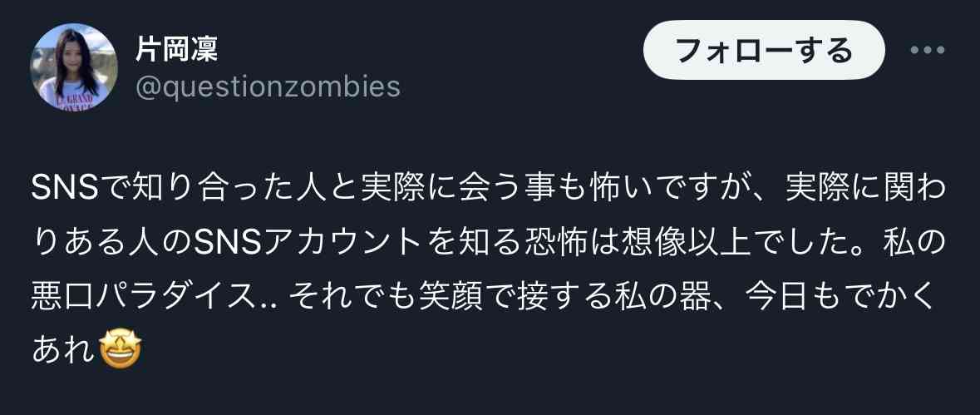Screen dimensions: 980x415
Task: Open the @questionzombies handle link
Action: (x=268, y=86)
